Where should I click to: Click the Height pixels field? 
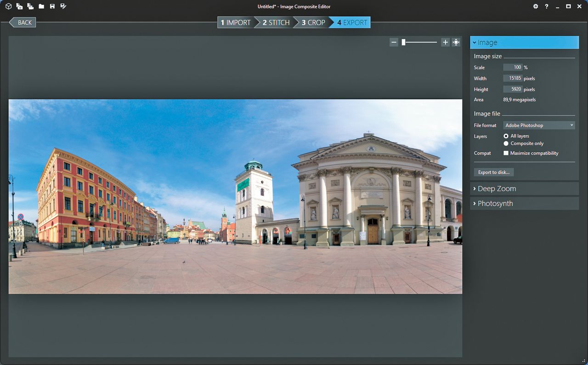point(513,89)
